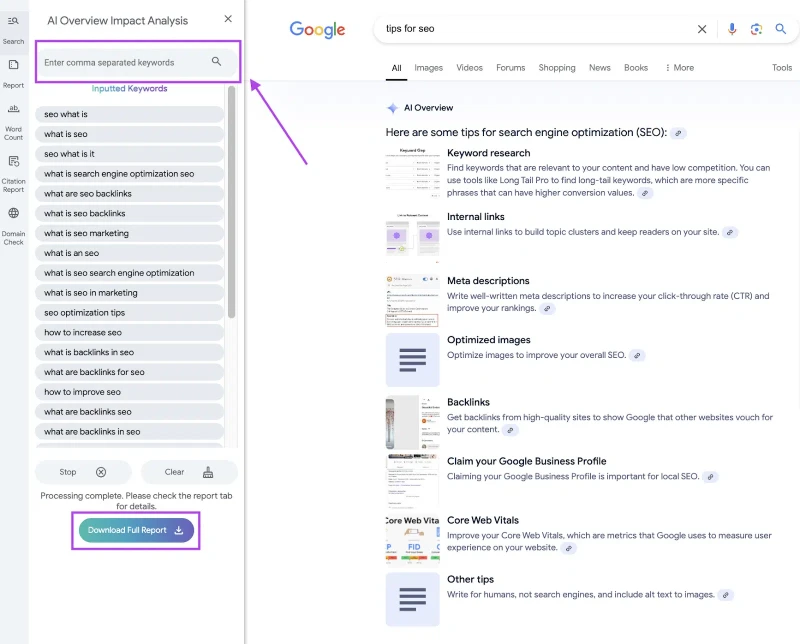
Task: Click the Other tips placeholder thumbnail
Action: (413, 599)
